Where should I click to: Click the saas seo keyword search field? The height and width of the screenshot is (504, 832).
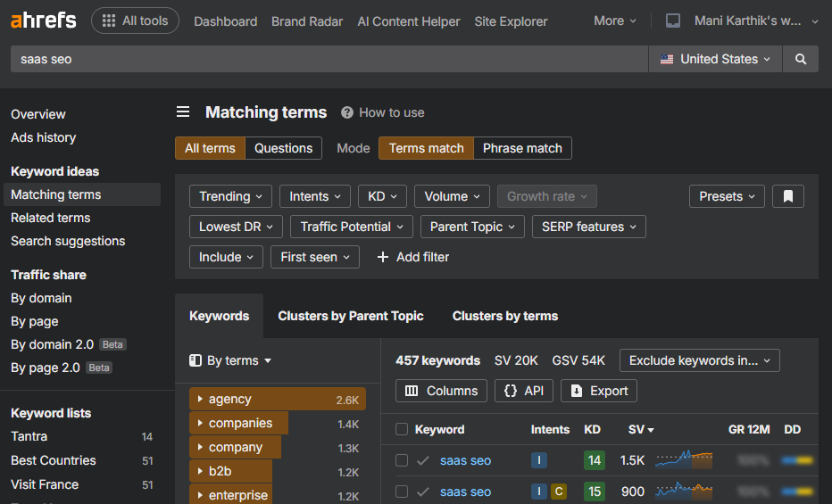329,59
